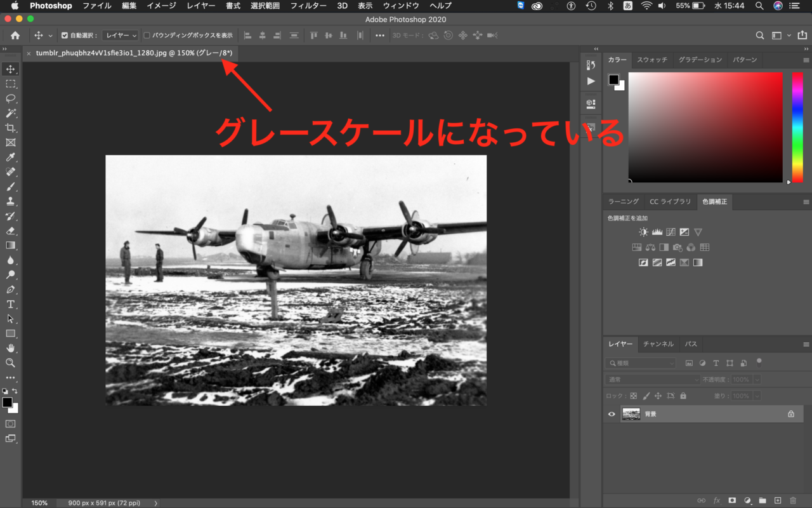This screenshot has width=812, height=508.
Task: Open the Photoshop search icon
Action: 760,36
